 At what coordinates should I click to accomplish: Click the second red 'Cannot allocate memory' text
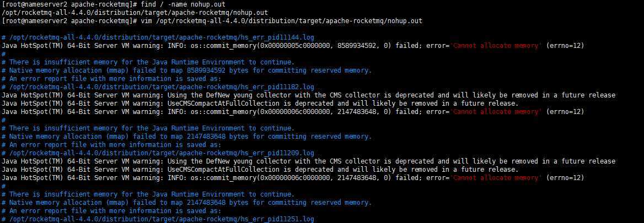click(x=497, y=111)
